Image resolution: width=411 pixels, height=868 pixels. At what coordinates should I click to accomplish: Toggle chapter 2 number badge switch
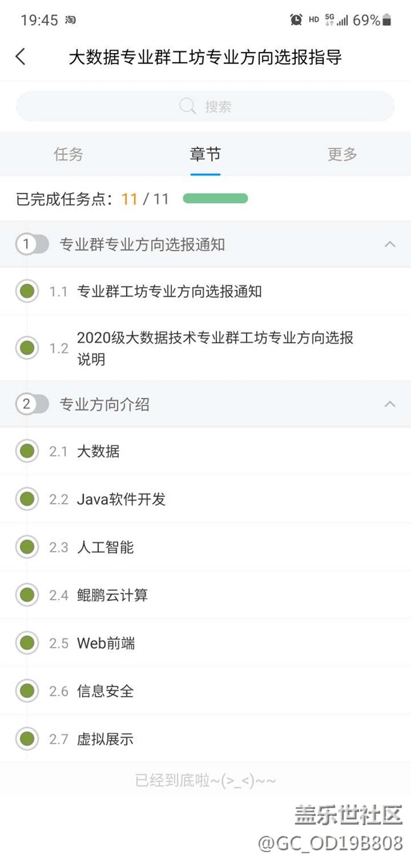click(x=32, y=404)
